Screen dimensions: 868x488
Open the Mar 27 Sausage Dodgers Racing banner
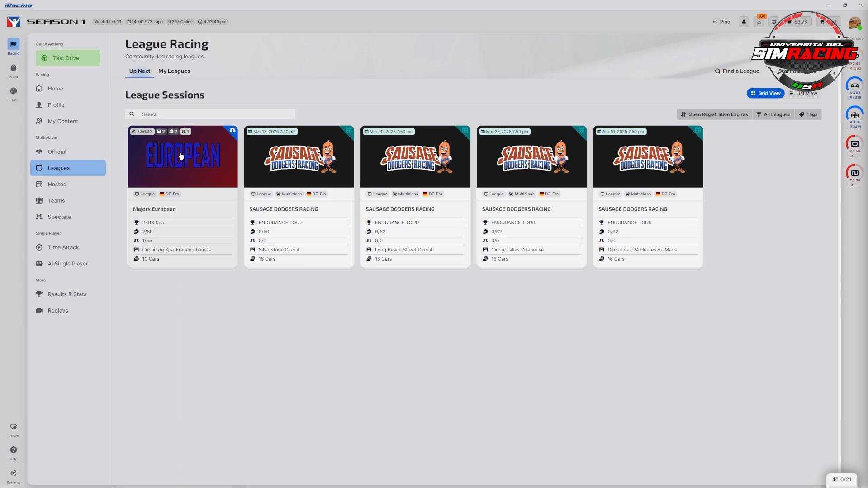531,156
